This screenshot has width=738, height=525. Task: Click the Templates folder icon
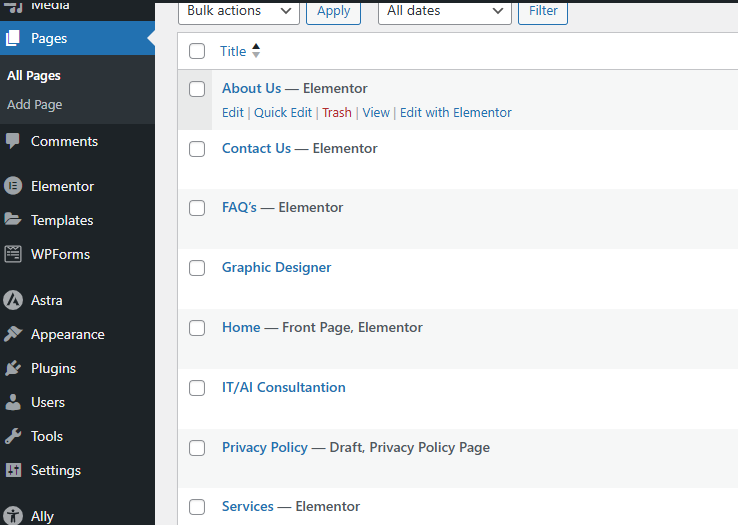[13, 220]
